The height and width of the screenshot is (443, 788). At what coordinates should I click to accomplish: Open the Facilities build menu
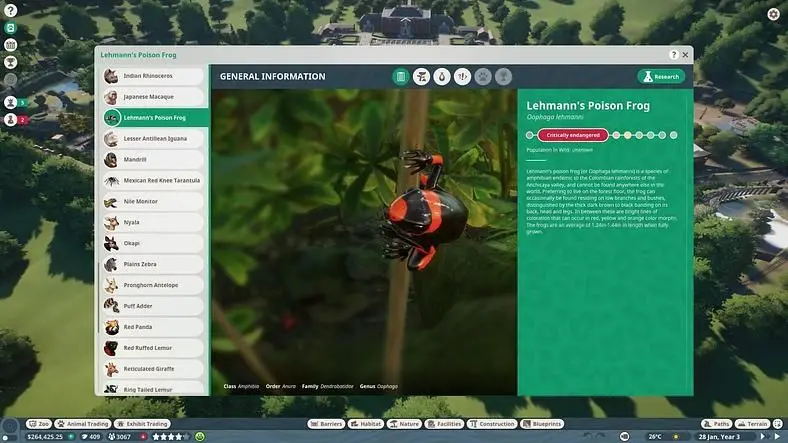(444, 424)
